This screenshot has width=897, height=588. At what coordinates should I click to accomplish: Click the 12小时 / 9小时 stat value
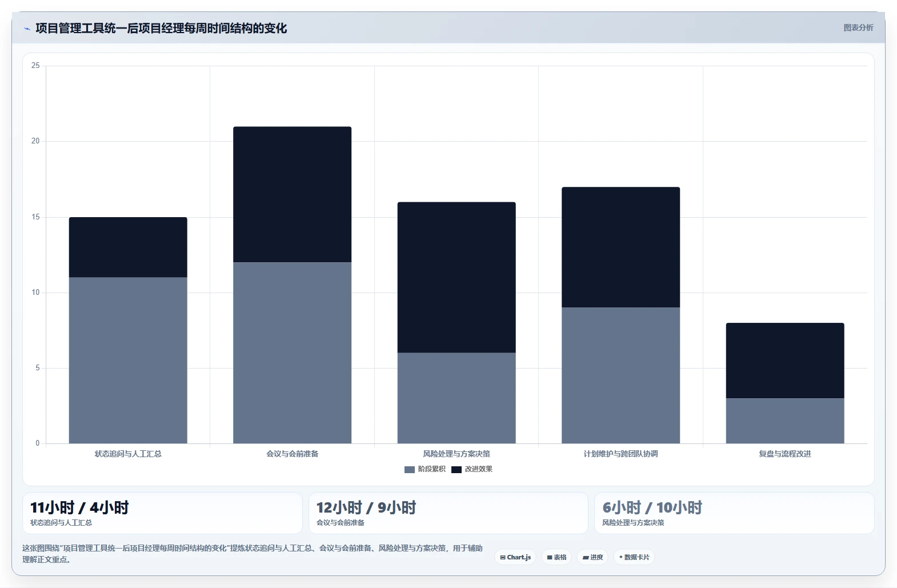pos(366,507)
